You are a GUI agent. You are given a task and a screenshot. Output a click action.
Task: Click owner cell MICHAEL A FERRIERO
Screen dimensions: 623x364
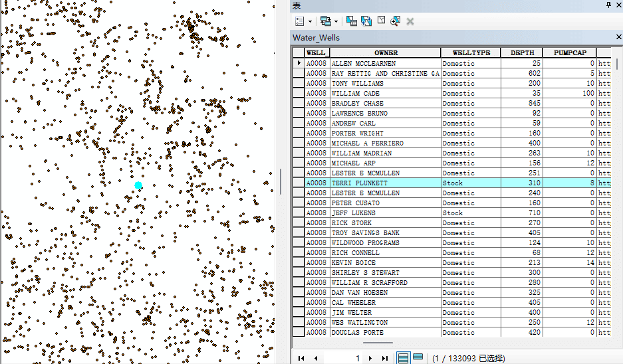(x=386, y=143)
